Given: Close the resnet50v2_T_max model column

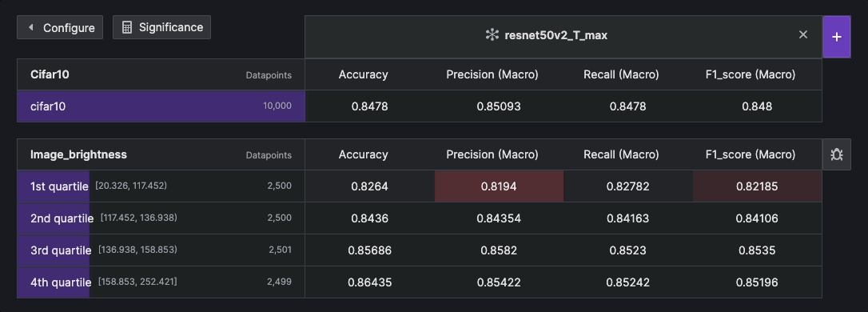Looking at the screenshot, I should click(x=803, y=34).
